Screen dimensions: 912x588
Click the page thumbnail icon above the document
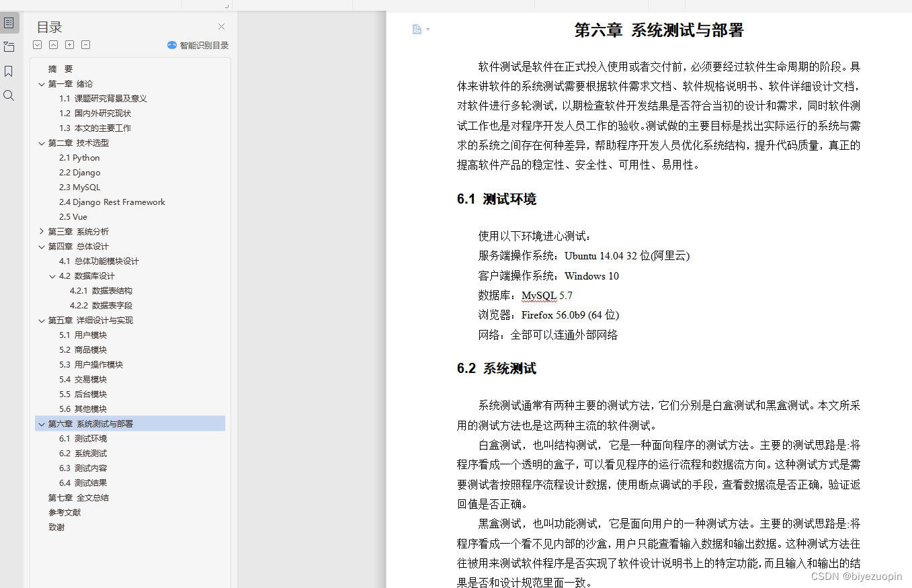click(x=417, y=29)
